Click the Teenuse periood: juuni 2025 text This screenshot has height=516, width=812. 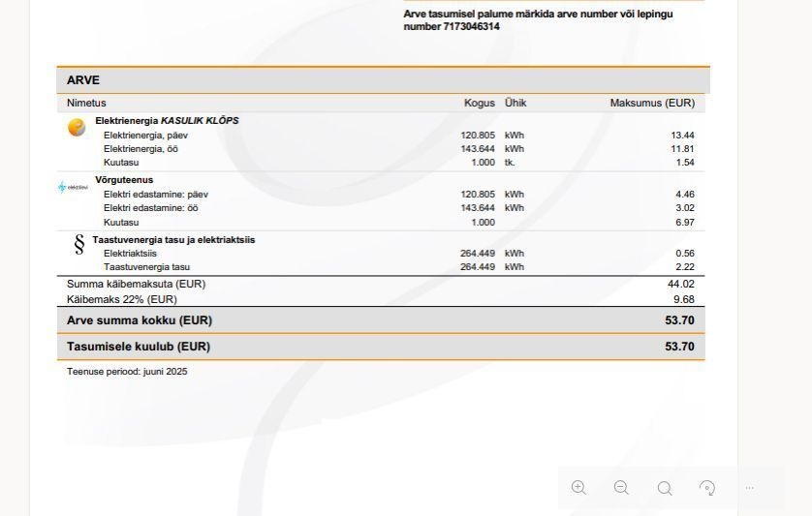pos(127,372)
